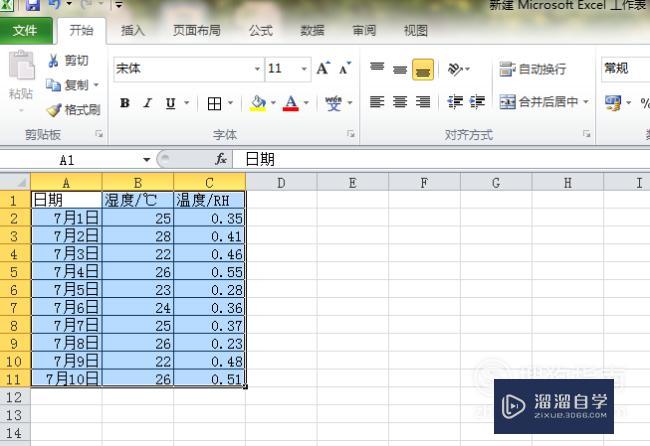650x446 pixels.
Task: Open clipboard pane dialog launcher
Action: (x=99, y=133)
